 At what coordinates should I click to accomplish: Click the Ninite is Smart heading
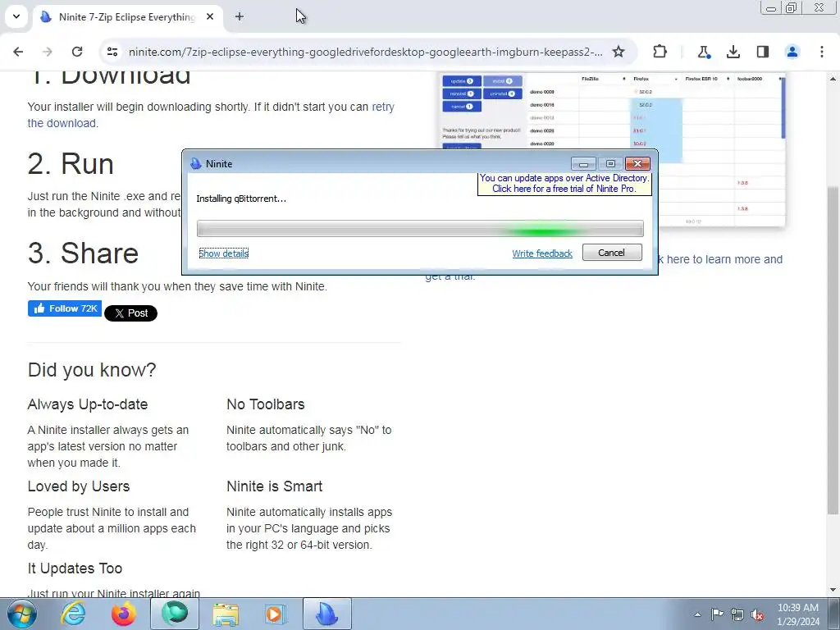pyautogui.click(x=274, y=486)
